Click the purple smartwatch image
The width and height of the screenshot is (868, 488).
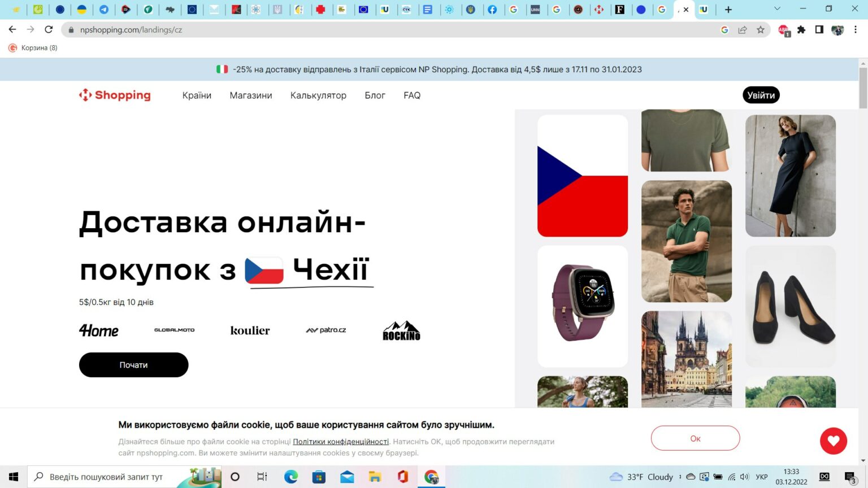coord(583,306)
